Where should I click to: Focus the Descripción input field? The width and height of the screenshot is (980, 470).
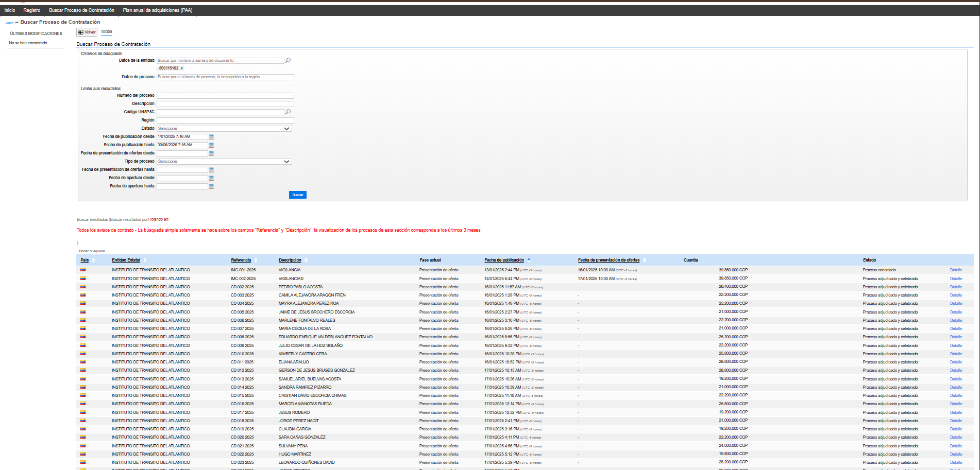225,104
